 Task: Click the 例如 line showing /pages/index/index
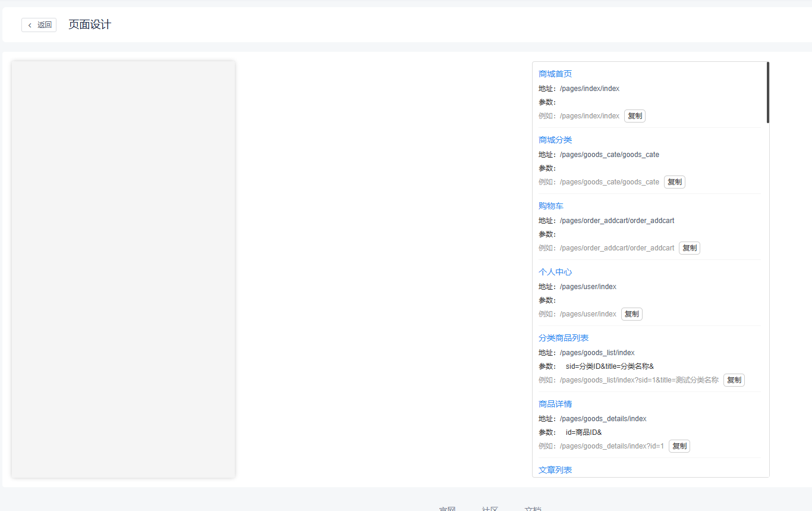point(579,116)
